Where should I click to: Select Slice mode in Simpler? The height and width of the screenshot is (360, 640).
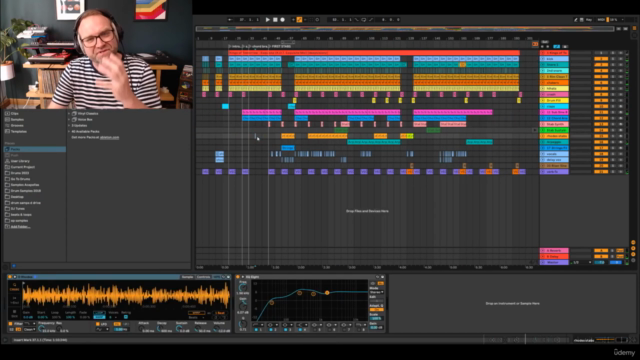point(14,313)
